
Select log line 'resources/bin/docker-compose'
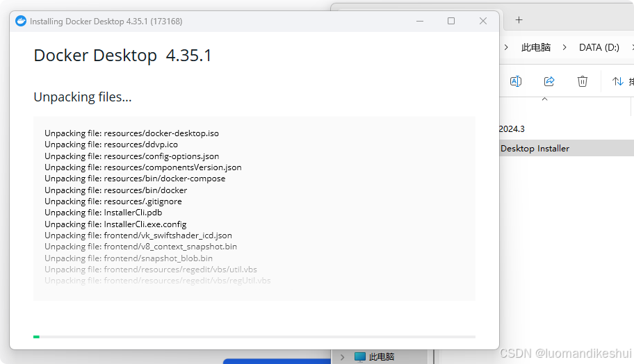click(x=135, y=179)
